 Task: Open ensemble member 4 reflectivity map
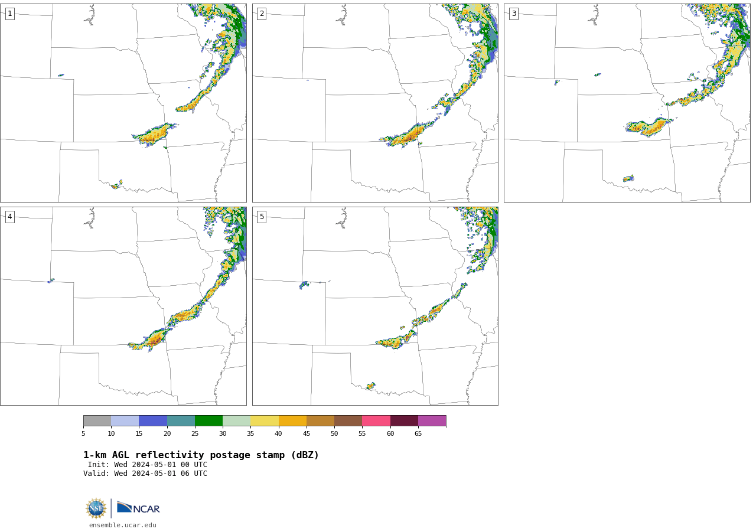point(123,306)
